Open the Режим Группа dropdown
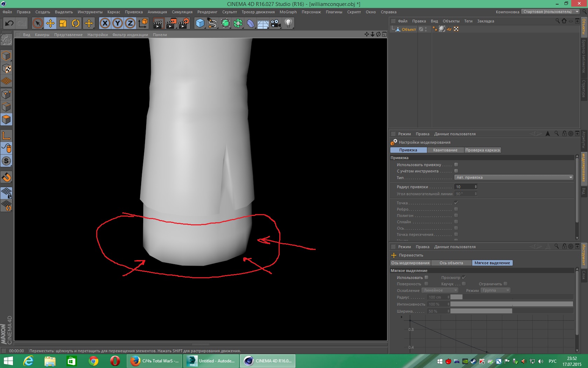588x368 pixels. (x=496, y=290)
